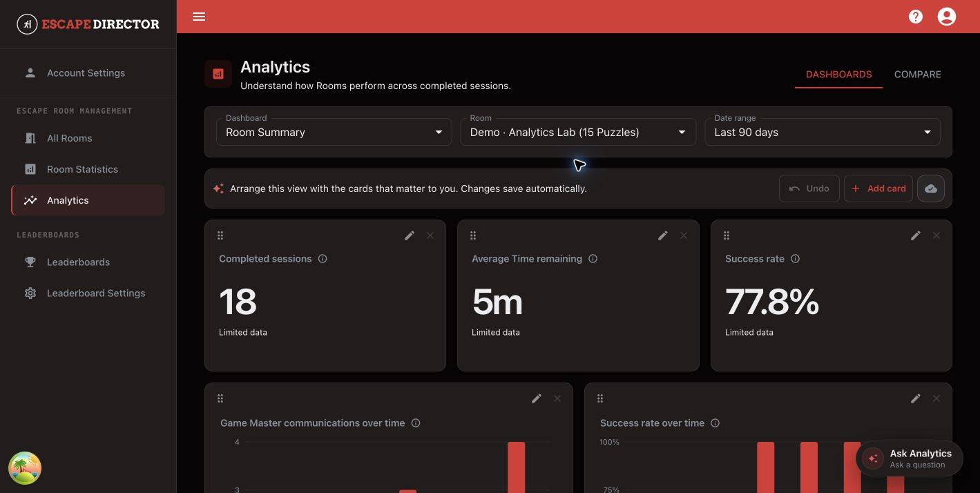Remove the Game Master communications over time card
Viewport: 980px width, 493px height.
tap(557, 398)
